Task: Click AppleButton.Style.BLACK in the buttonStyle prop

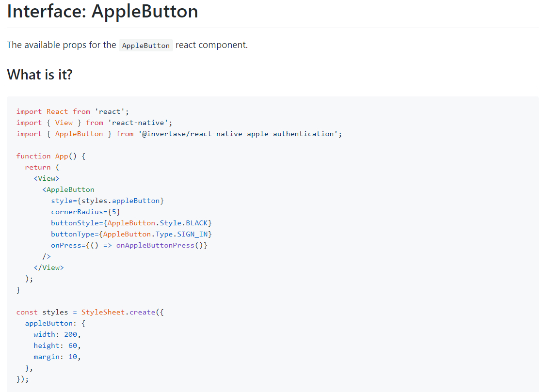Action: 158,223
